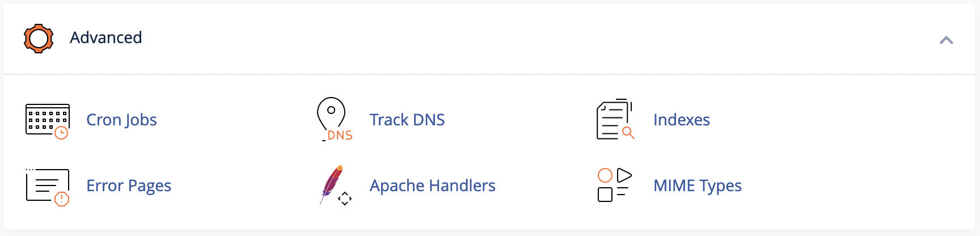The image size is (980, 236).
Task: Click the Advanced section title text
Action: (105, 37)
